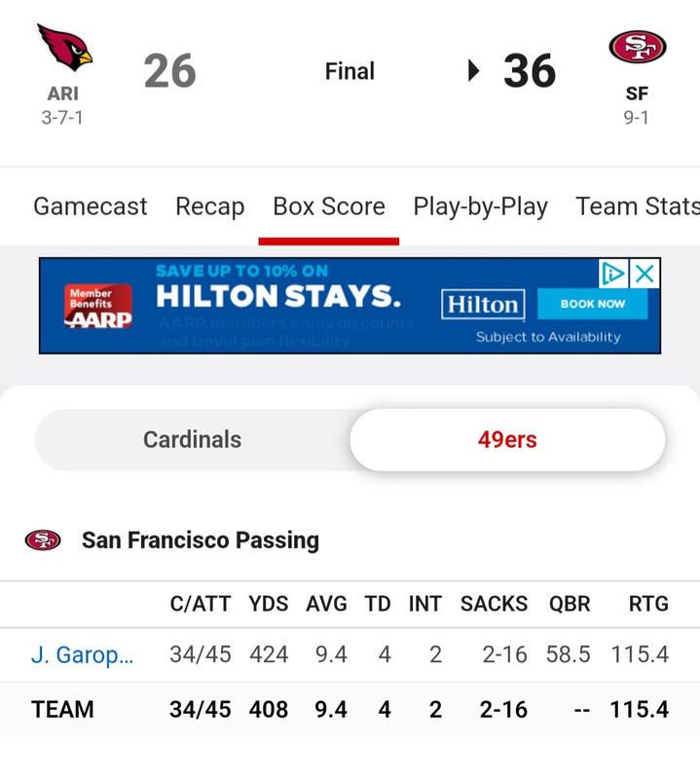Screen dimensions: 700x779
Task: Open the Team Stats tab
Action: coord(638,206)
